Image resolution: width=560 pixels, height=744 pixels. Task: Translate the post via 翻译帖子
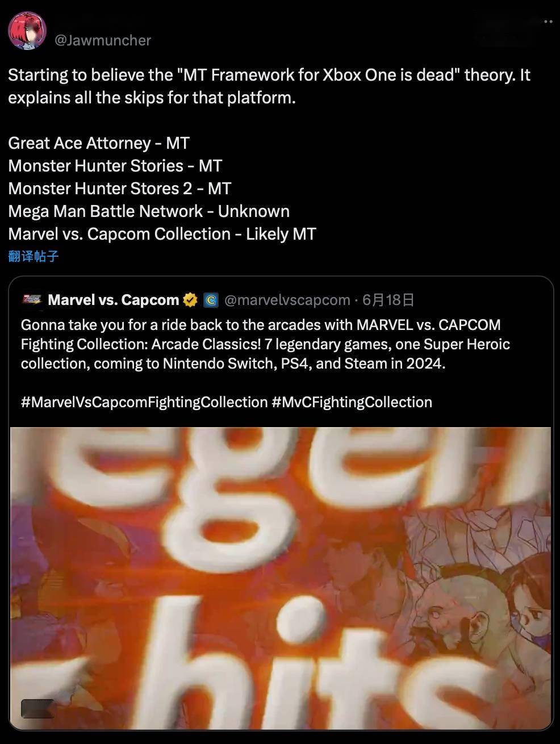pyautogui.click(x=34, y=256)
